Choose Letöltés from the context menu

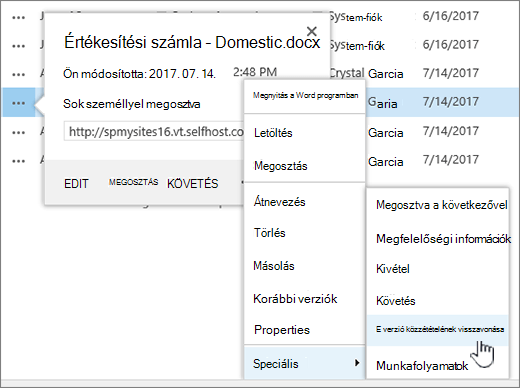(x=305, y=133)
